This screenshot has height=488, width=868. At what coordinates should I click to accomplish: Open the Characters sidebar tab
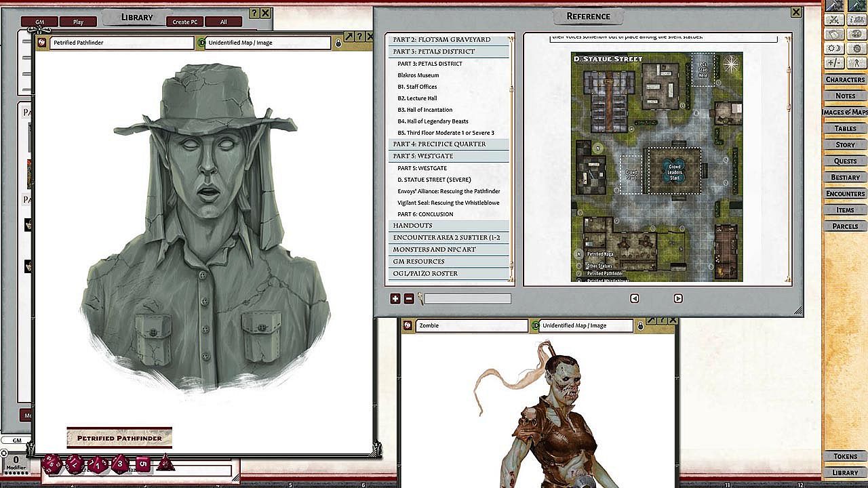pyautogui.click(x=845, y=79)
